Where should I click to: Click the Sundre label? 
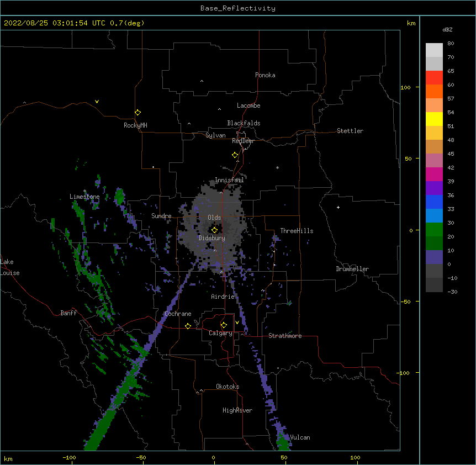coord(161,216)
